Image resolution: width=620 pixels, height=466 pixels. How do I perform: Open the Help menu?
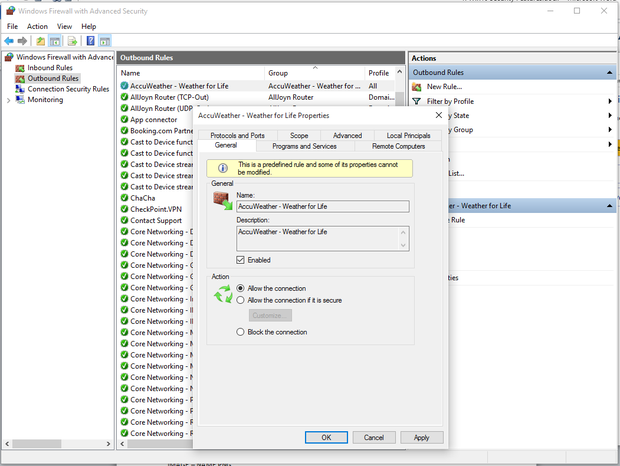[x=89, y=26]
